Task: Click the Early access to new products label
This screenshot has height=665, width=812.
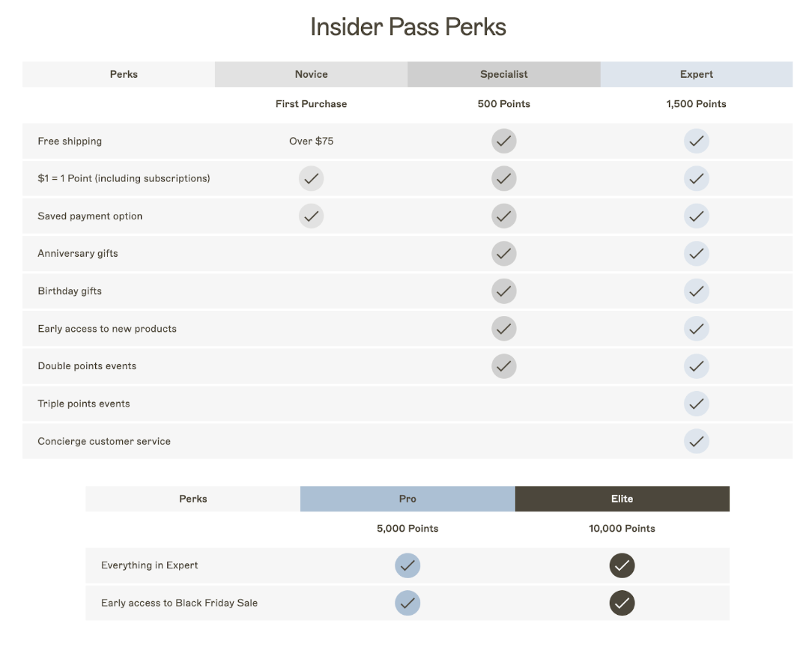Action: tap(106, 328)
